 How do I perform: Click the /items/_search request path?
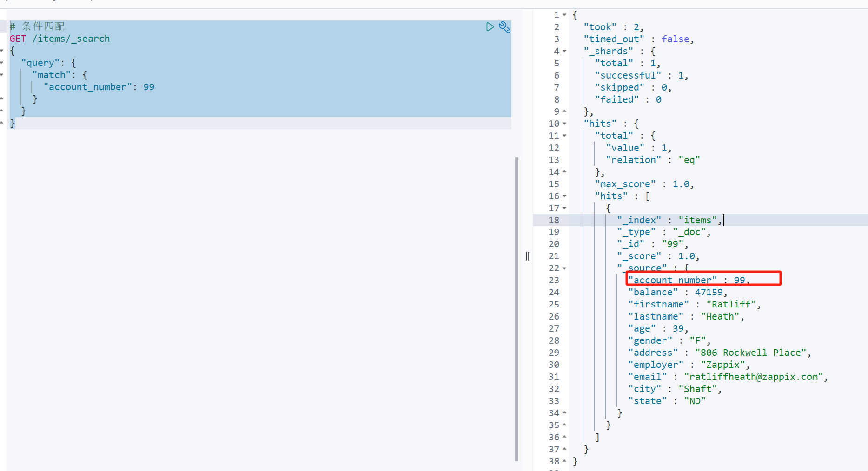[71, 39]
